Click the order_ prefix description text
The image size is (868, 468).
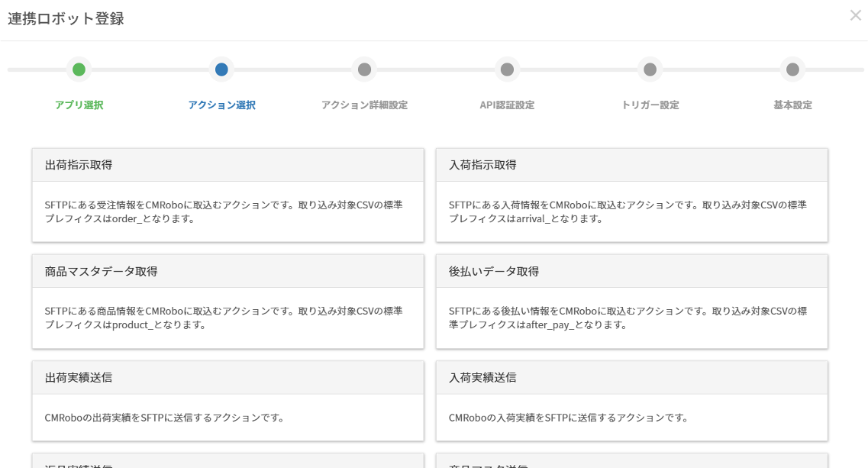(224, 211)
